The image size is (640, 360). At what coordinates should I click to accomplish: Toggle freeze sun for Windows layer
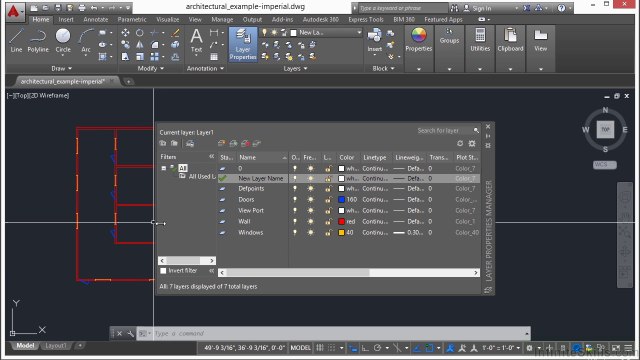pyautogui.click(x=311, y=233)
